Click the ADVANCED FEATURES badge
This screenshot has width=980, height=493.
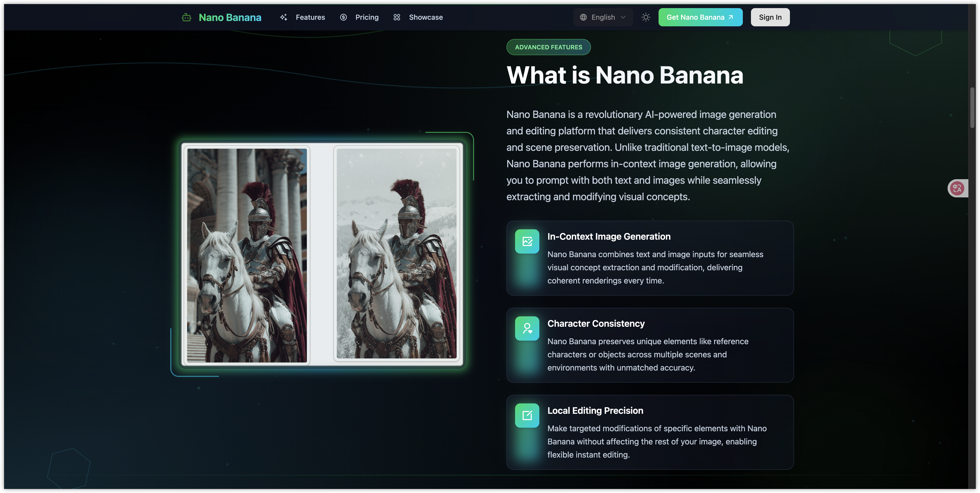(548, 47)
